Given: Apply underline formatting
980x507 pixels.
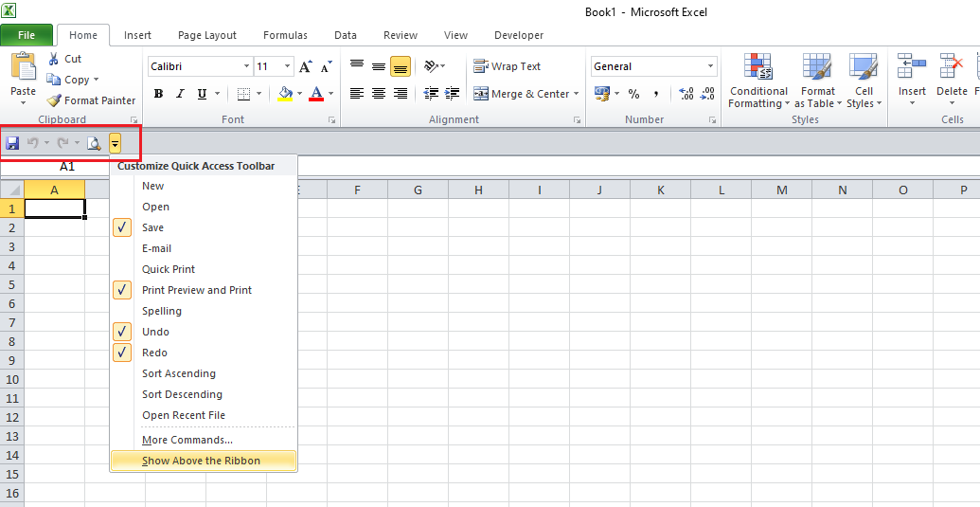Looking at the screenshot, I should pyautogui.click(x=202, y=94).
